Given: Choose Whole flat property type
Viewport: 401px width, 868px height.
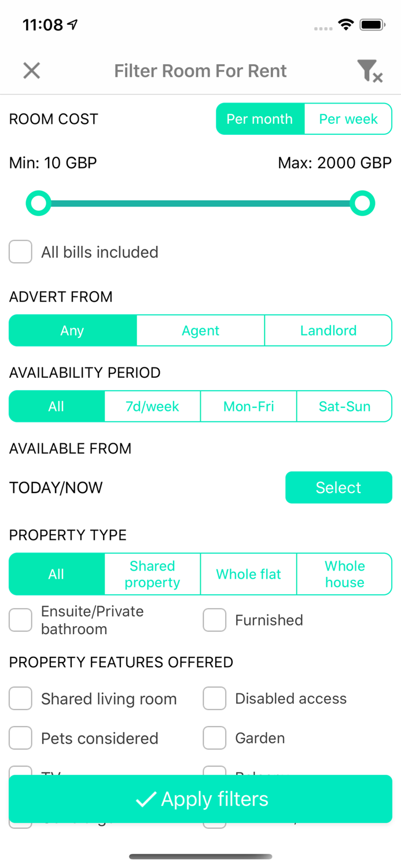Looking at the screenshot, I should pos(248,574).
